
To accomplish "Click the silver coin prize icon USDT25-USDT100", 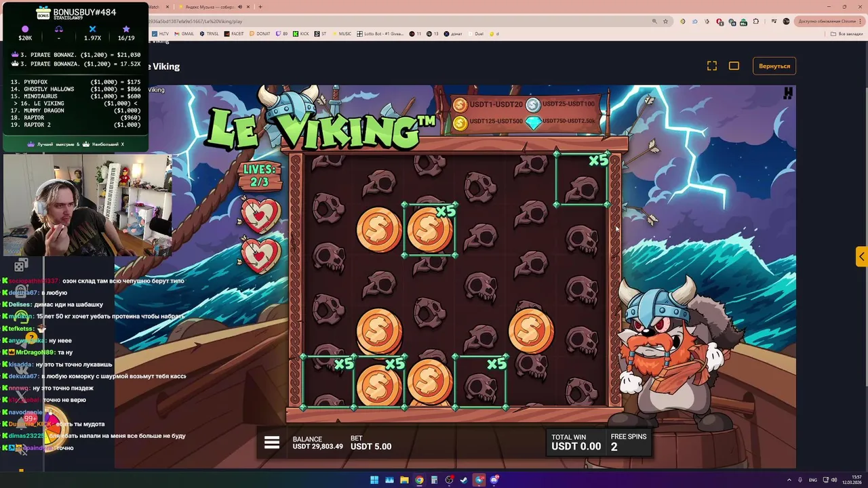I will click(x=533, y=104).
